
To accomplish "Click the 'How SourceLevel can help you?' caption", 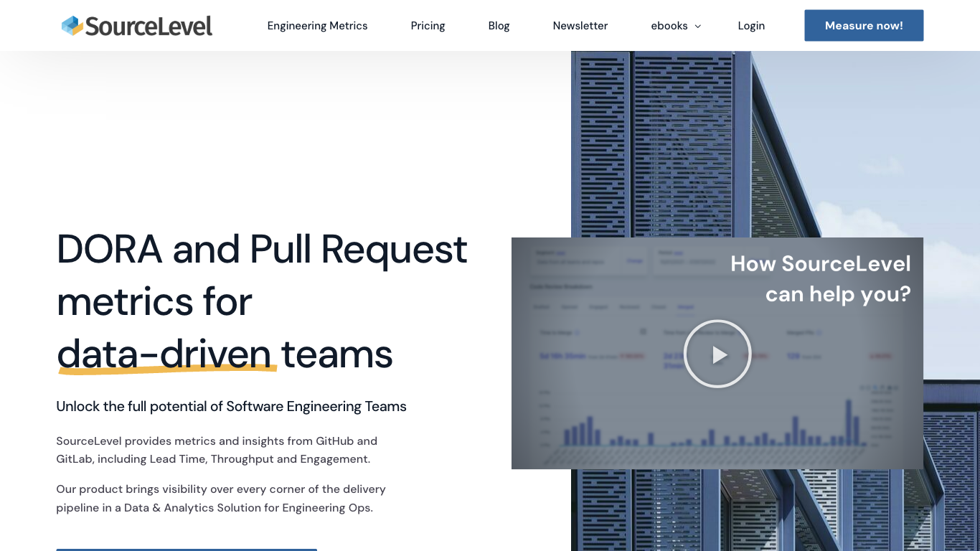I will coord(821,278).
